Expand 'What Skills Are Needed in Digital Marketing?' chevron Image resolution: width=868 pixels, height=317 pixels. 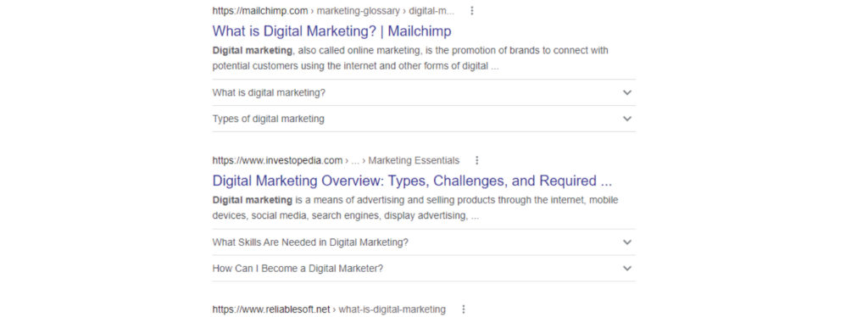[626, 242]
